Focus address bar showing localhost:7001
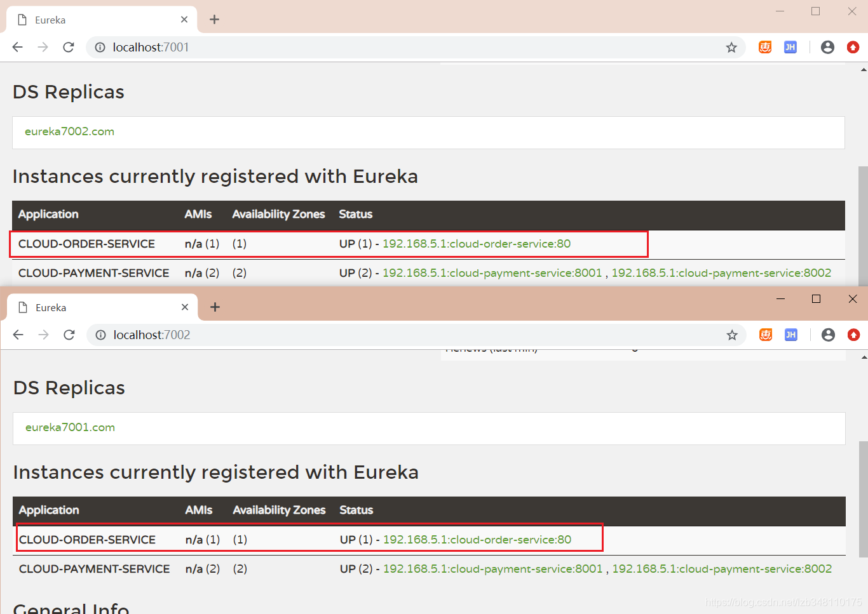 (416, 47)
